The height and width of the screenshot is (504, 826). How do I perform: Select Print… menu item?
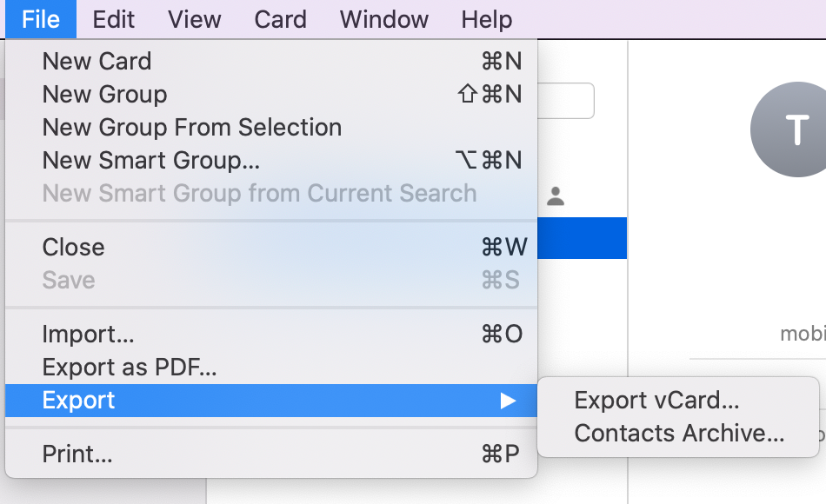point(271,454)
